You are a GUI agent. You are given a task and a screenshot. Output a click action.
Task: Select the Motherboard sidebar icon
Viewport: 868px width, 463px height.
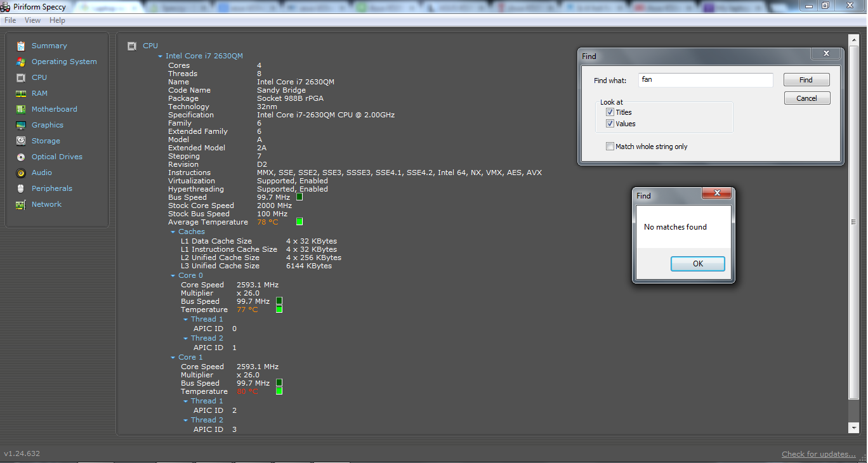[21, 109]
